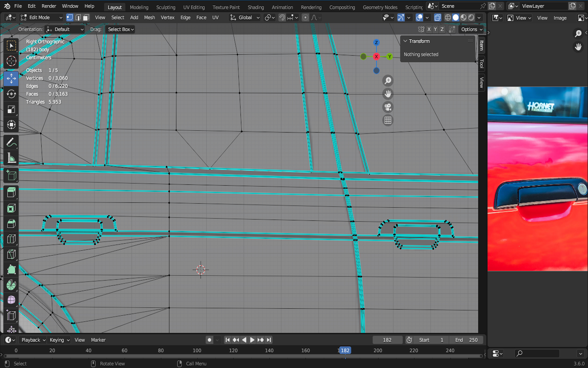Image resolution: width=588 pixels, height=368 pixels.
Task: Switch viewport shading to wireframe
Action: pos(448,18)
